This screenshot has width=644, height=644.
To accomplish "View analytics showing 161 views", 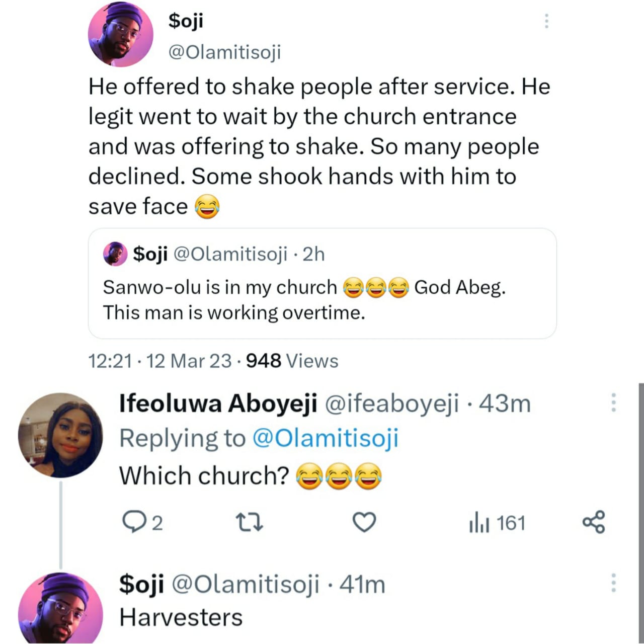I will (x=497, y=523).
